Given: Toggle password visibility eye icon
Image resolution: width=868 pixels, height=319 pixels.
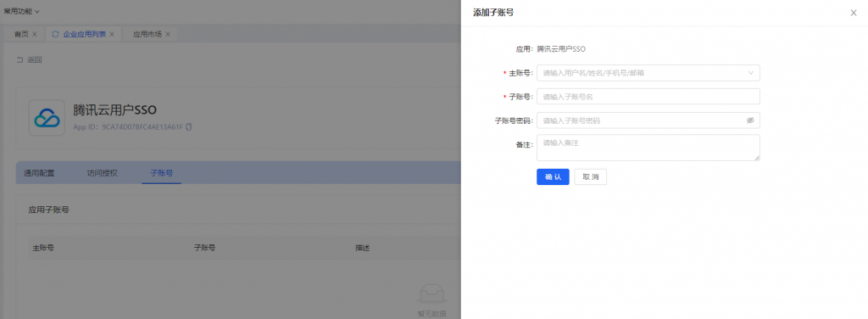Looking at the screenshot, I should point(750,120).
